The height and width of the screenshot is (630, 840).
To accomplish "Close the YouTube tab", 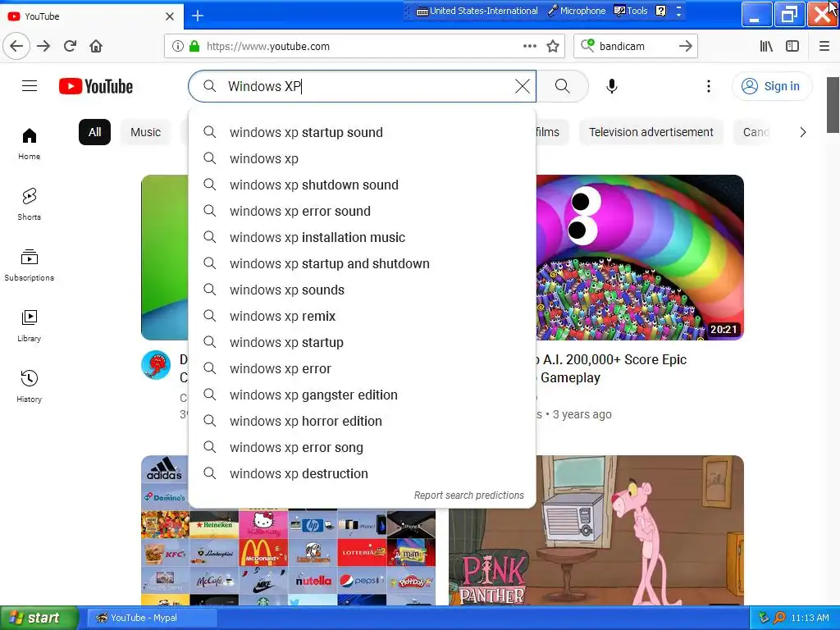I will click(169, 16).
